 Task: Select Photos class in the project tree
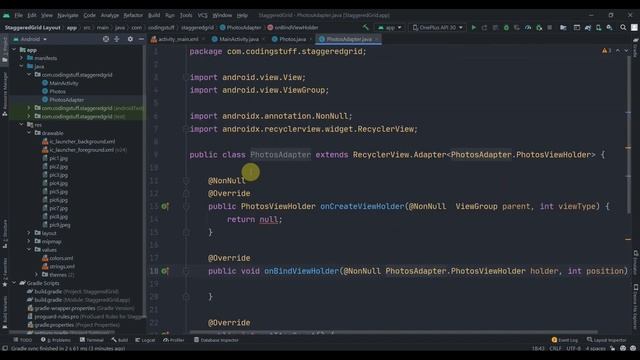pos(57,91)
